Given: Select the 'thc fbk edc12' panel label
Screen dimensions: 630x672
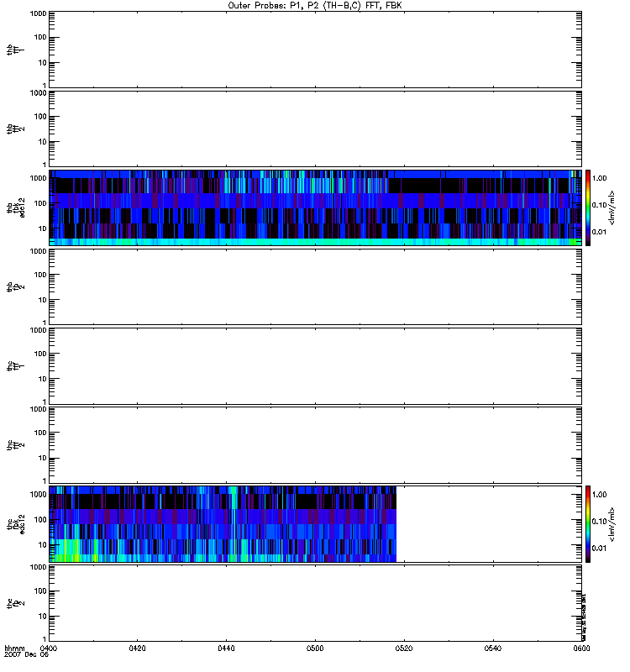Looking at the screenshot, I should tap(15, 524).
